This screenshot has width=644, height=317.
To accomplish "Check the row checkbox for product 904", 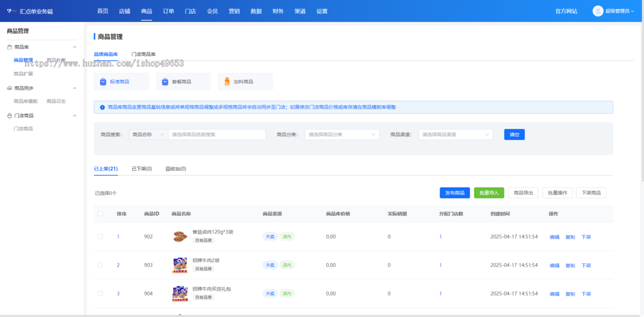I will pos(100,293).
